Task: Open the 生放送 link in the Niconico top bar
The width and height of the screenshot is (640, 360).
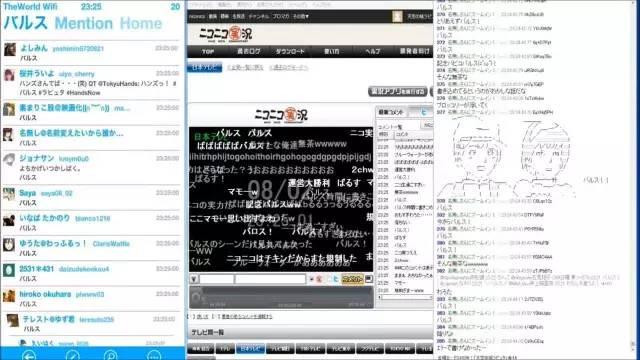Action: click(x=238, y=17)
